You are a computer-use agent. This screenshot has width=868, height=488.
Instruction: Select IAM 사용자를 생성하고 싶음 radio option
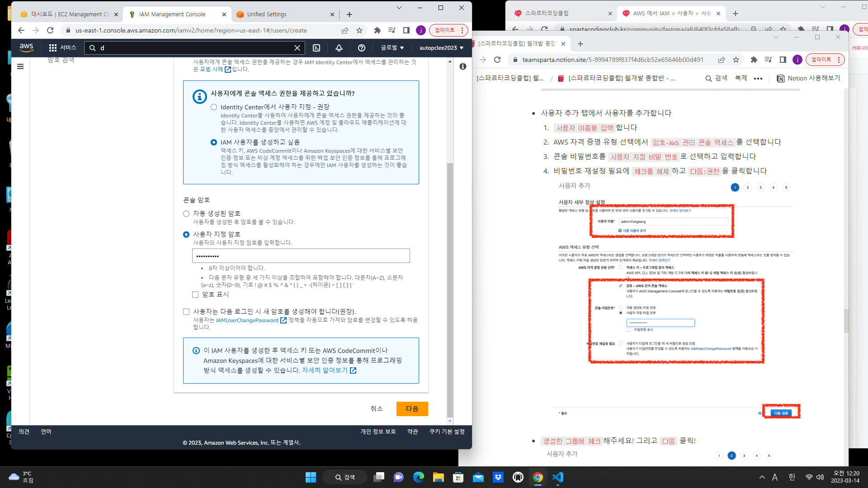214,142
